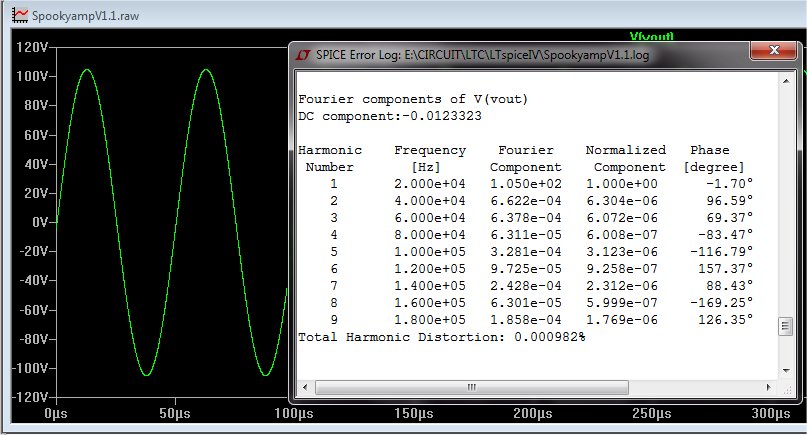Click the horizontal scrollbar thumb in the log
The height and width of the screenshot is (435, 807).
[471, 387]
